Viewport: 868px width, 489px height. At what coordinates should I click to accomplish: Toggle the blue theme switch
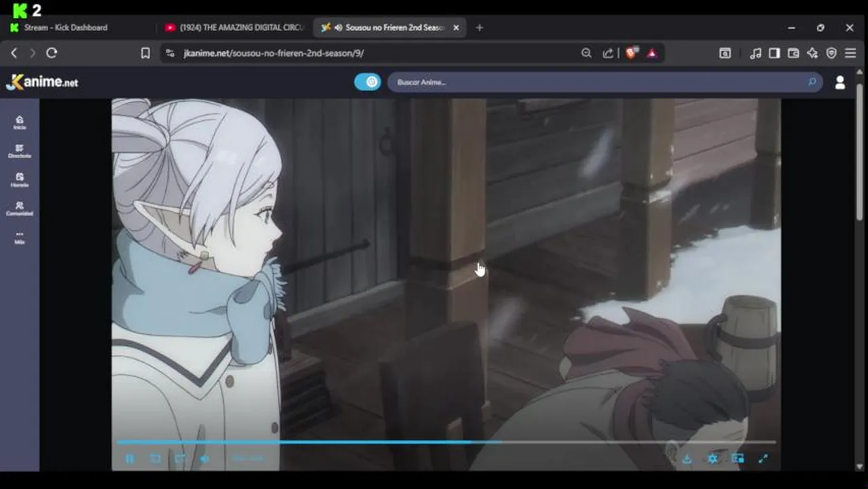367,82
